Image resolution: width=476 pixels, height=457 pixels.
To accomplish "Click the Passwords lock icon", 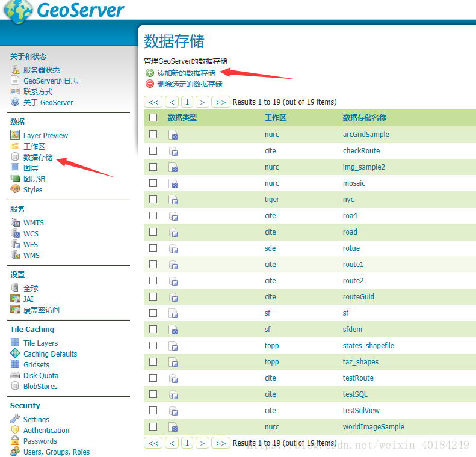I will click(15, 440).
